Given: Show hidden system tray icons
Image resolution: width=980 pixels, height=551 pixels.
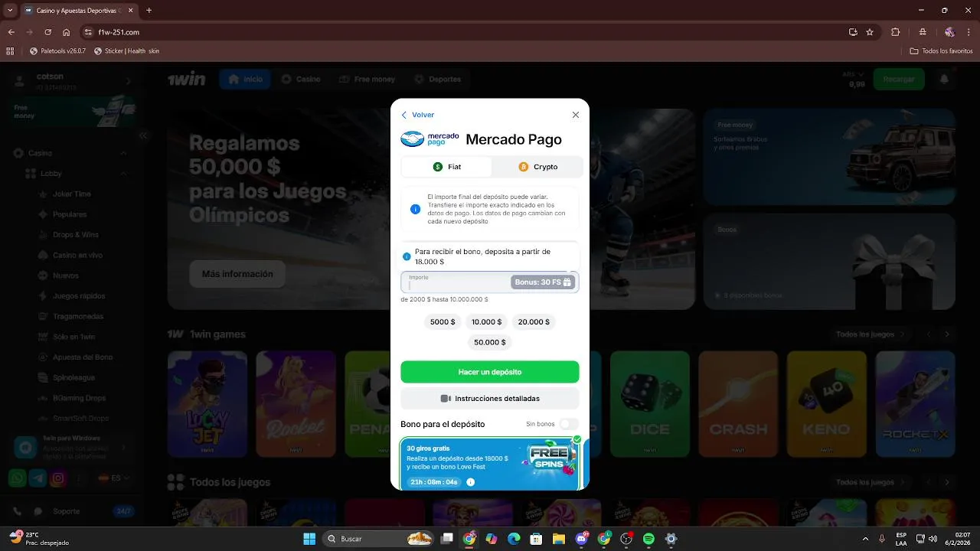Looking at the screenshot, I should (865, 539).
